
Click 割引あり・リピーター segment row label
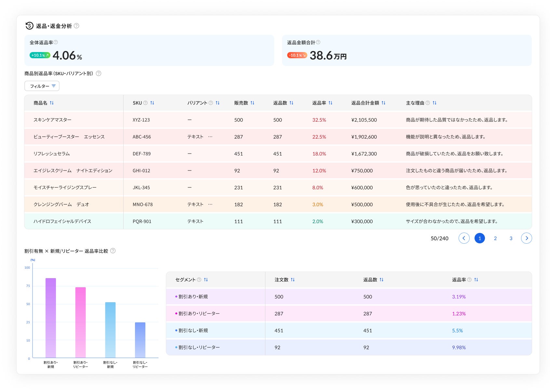click(x=199, y=314)
